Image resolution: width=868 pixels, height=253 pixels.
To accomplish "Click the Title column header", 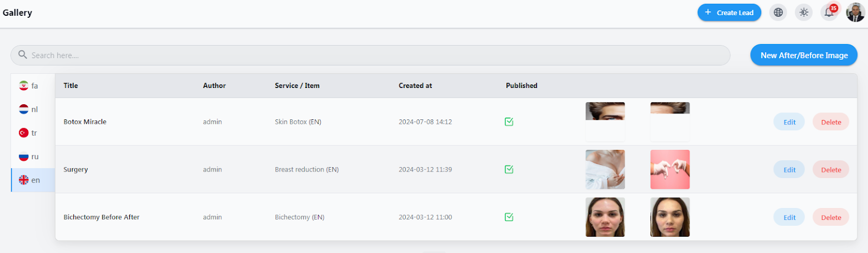I will (71, 86).
